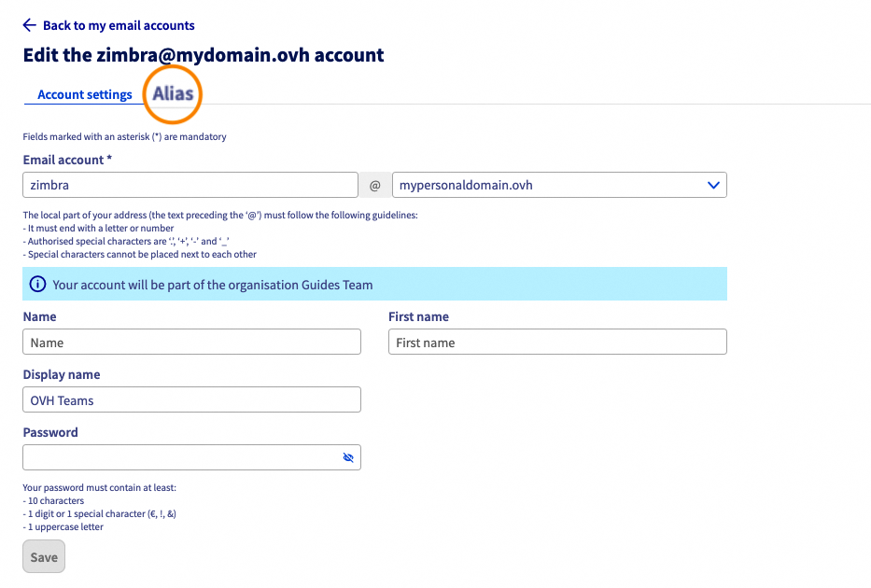Click the @ symbol box

pos(375,185)
